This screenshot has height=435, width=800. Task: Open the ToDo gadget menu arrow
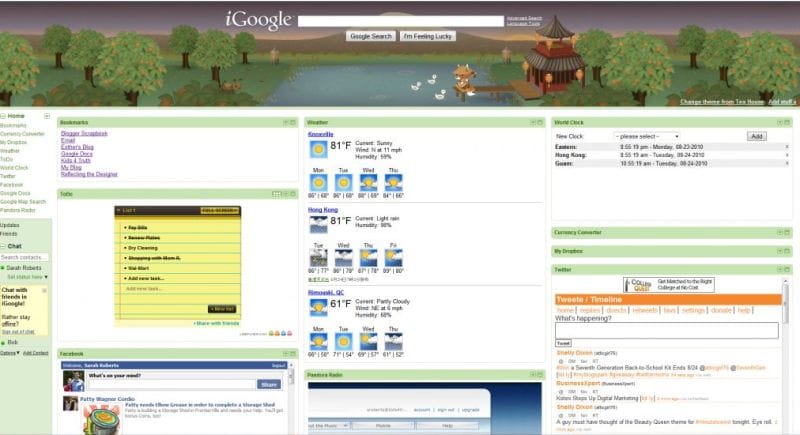286,194
